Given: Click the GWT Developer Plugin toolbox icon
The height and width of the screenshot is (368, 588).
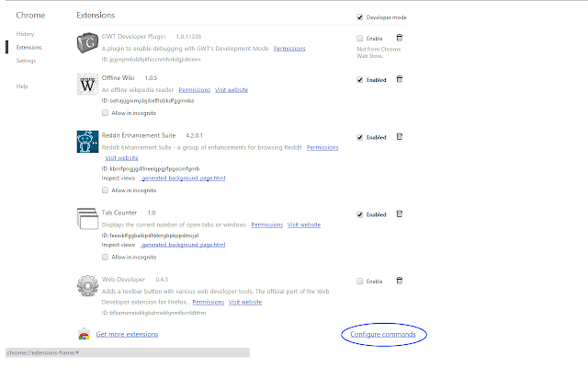Looking at the screenshot, I should click(x=87, y=43).
